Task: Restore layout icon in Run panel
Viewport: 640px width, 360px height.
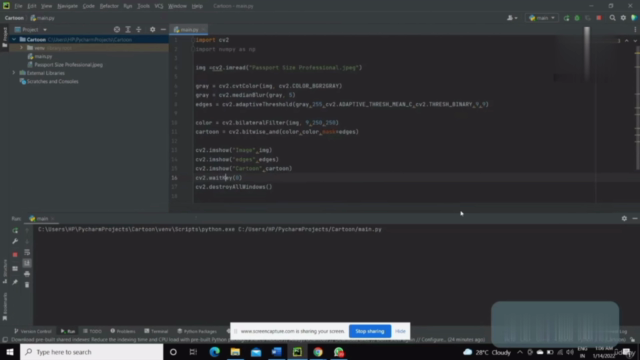Action: point(15,269)
